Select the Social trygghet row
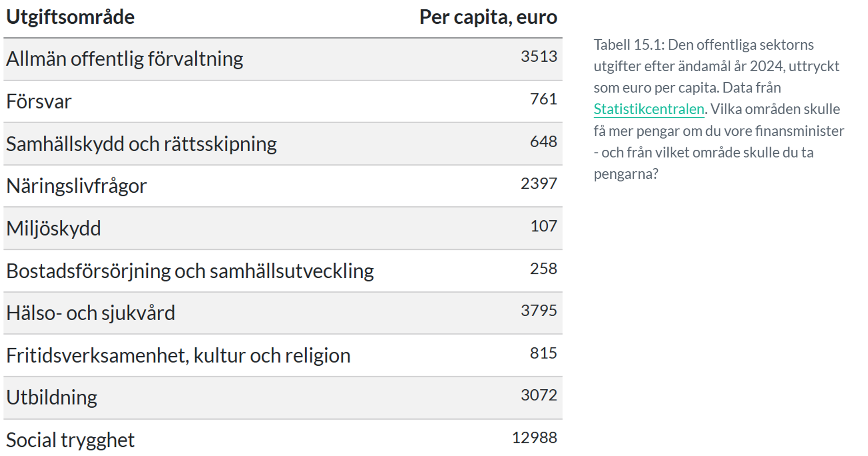868x456 pixels. [x=283, y=438]
